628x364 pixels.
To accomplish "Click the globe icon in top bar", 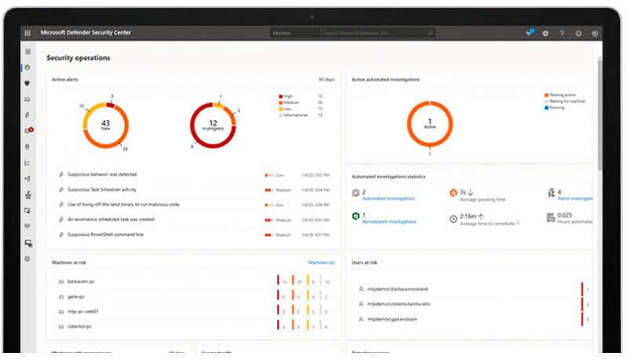I will coord(546,33).
